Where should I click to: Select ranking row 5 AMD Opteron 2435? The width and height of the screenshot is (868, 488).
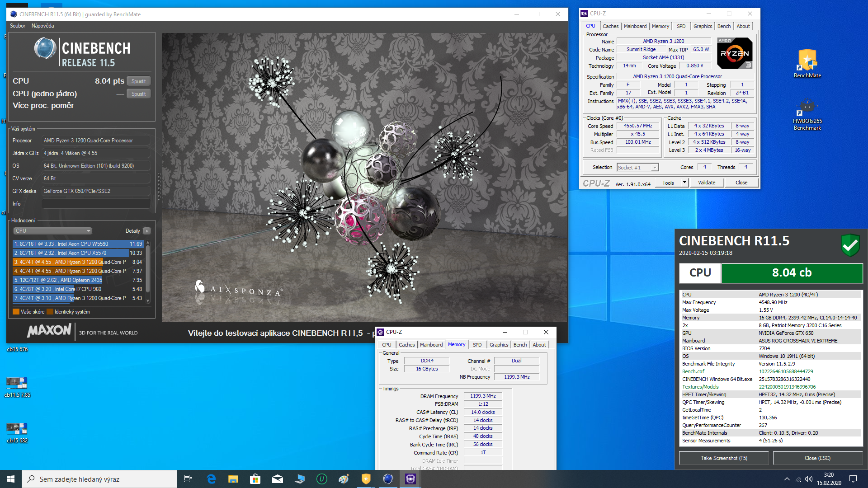(78, 280)
